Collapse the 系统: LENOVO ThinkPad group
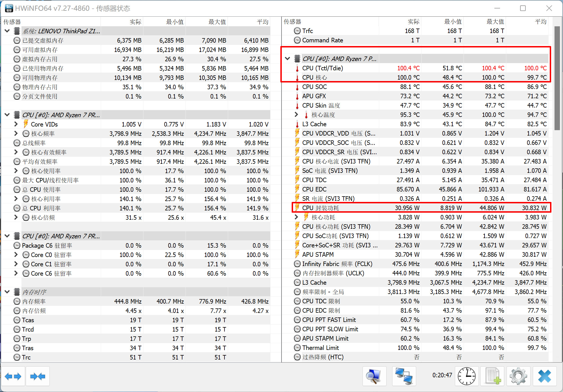 coord(7,31)
